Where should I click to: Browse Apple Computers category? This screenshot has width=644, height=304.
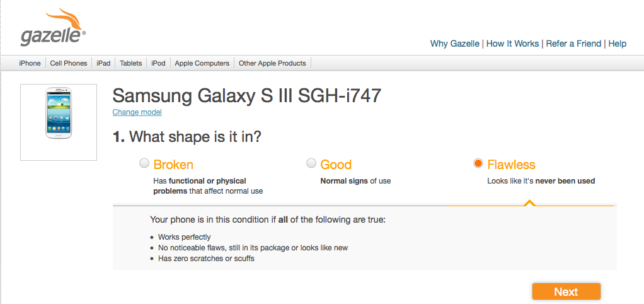[x=202, y=63]
